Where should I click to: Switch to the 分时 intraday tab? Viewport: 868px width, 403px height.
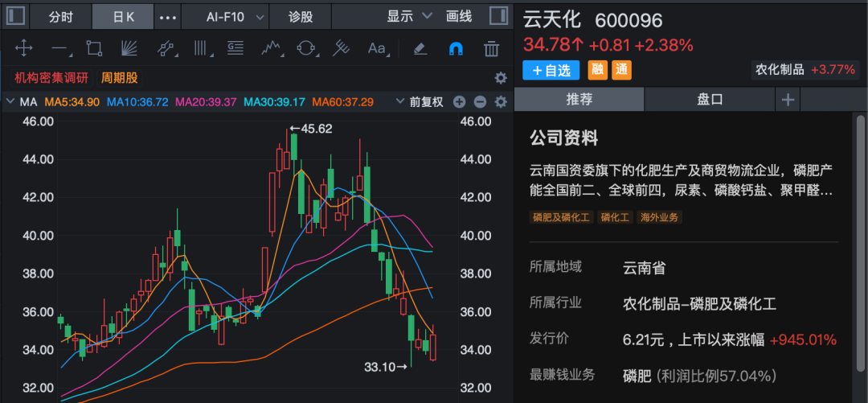tap(60, 17)
